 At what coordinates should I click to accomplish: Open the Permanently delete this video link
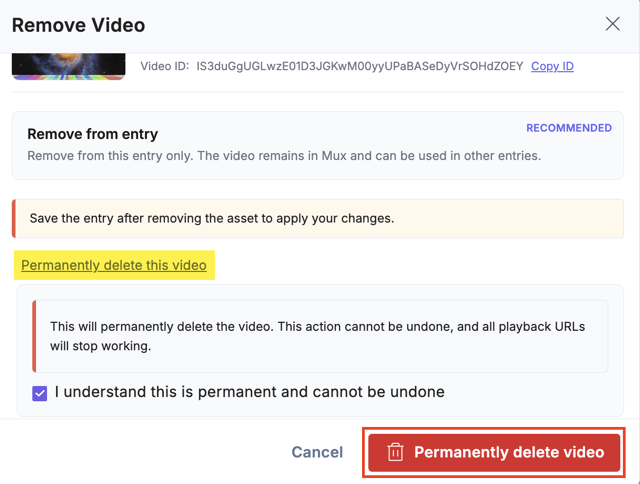click(x=114, y=265)
